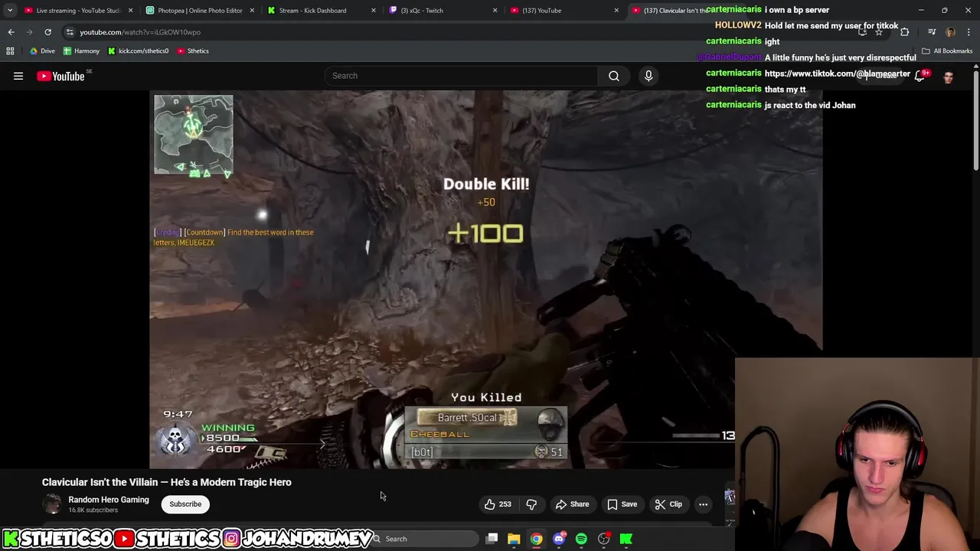980x551 pixels.
Task: Reload the YouTube page
Action: (x=47, y=32)
